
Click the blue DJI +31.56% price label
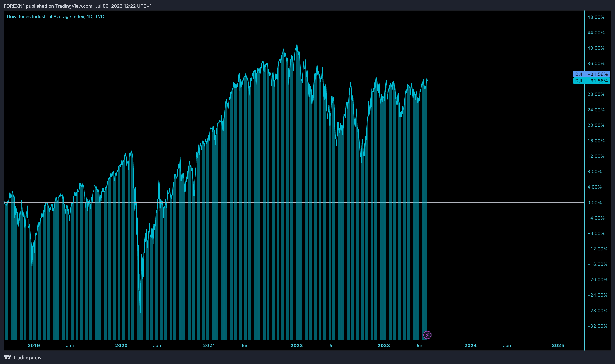[592, 74]
